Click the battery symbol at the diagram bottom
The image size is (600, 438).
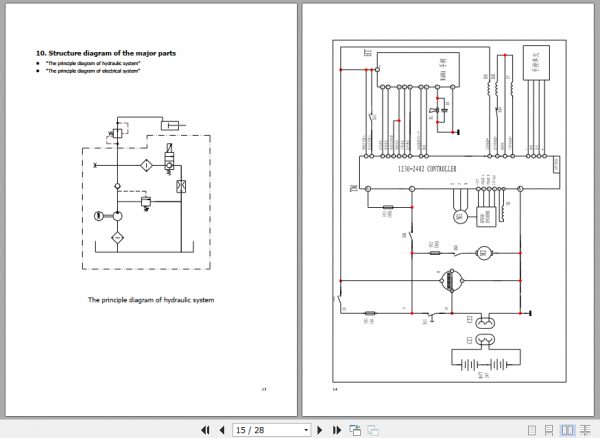click(486, 365)
